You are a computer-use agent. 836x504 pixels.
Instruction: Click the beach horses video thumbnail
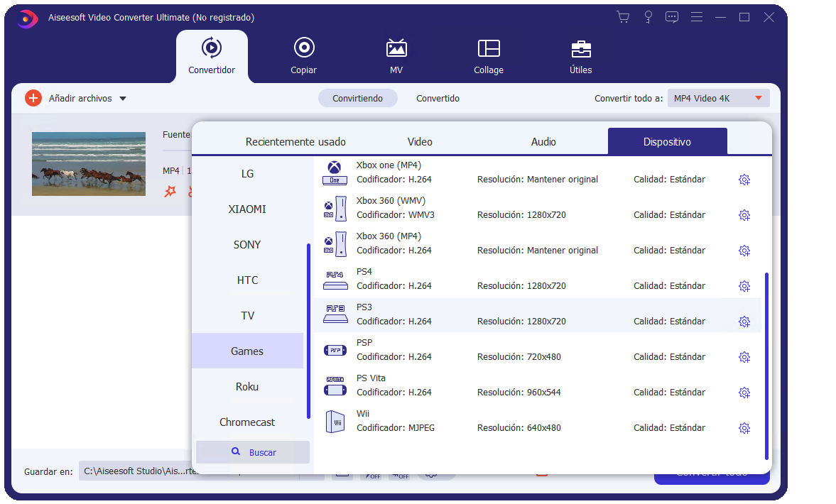coord(89,163)
